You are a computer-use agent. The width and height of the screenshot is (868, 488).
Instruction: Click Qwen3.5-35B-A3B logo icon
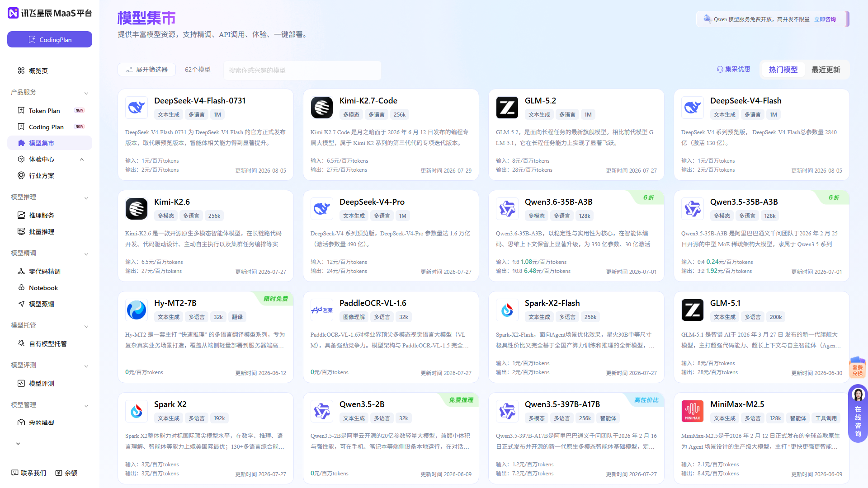click(693, 209)
